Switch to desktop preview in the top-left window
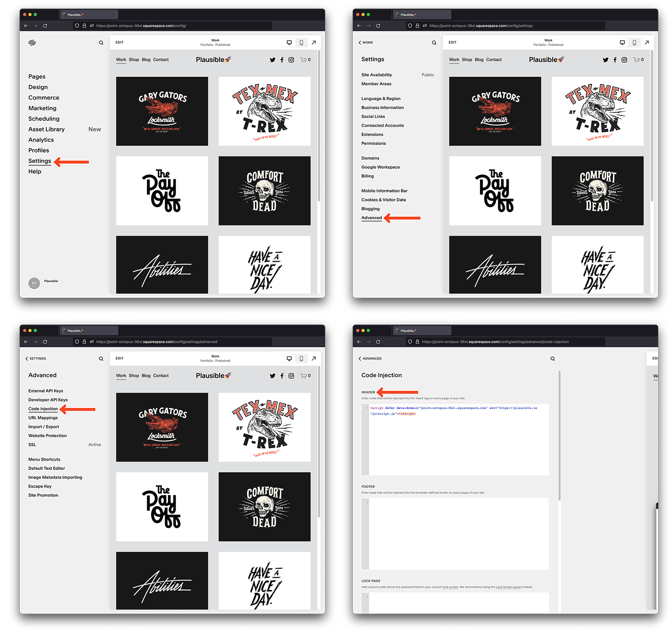Screen dimensions: 672x632 click(x=289, y=42)
